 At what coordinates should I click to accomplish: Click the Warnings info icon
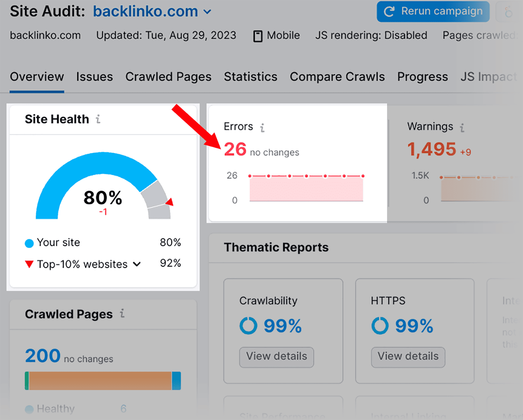[x=462, y=127]
